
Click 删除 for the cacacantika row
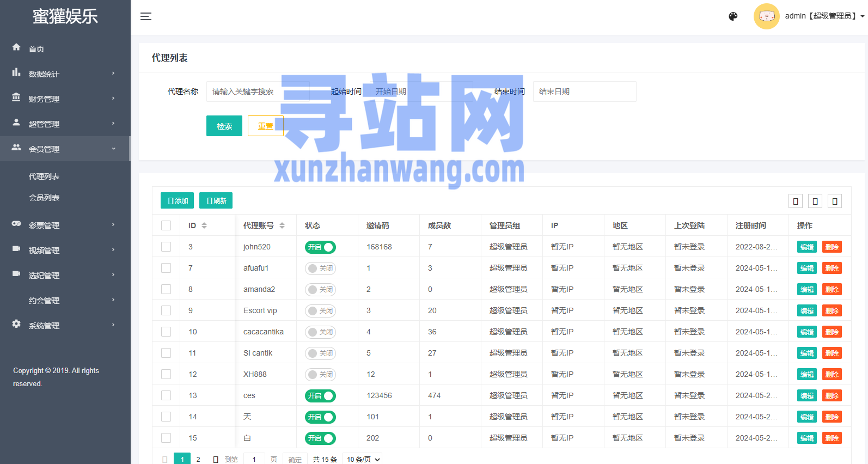tap(832, 332)
